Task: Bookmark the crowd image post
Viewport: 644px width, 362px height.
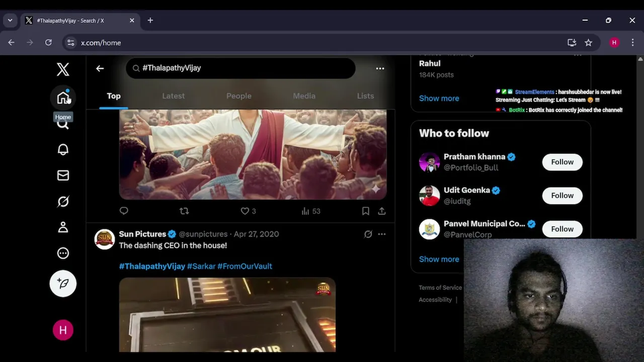Action: click(x=366, y=211)
